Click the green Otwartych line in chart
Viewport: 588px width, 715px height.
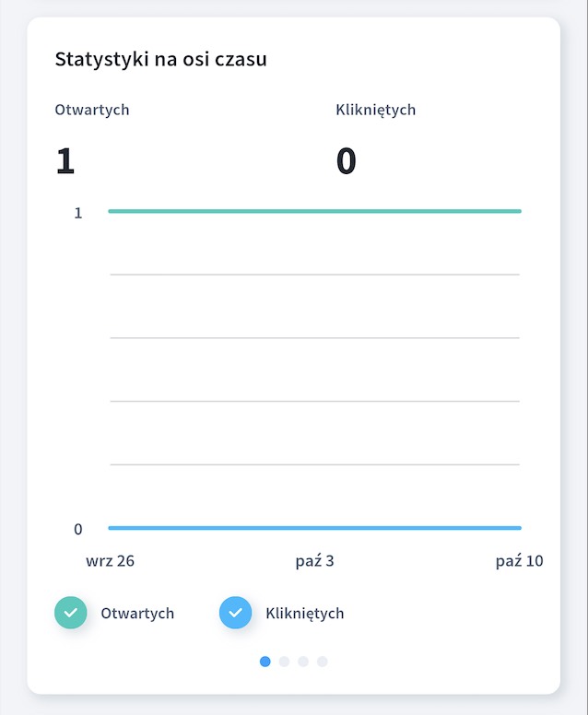pos(315,211)
